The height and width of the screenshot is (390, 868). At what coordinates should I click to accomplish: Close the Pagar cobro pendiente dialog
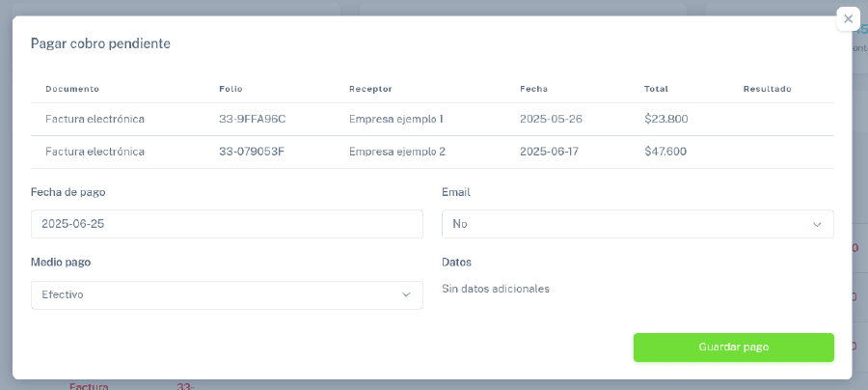click(848, 19)
